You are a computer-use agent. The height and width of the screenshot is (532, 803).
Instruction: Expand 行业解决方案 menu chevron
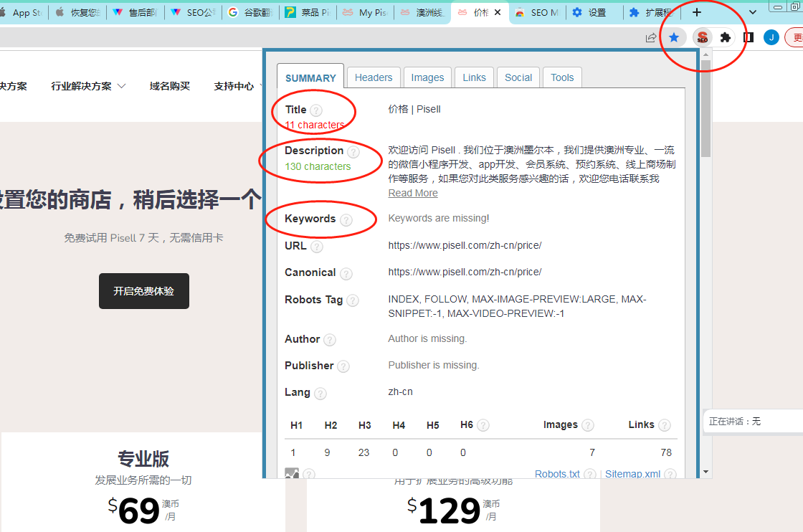coord(121,86)
